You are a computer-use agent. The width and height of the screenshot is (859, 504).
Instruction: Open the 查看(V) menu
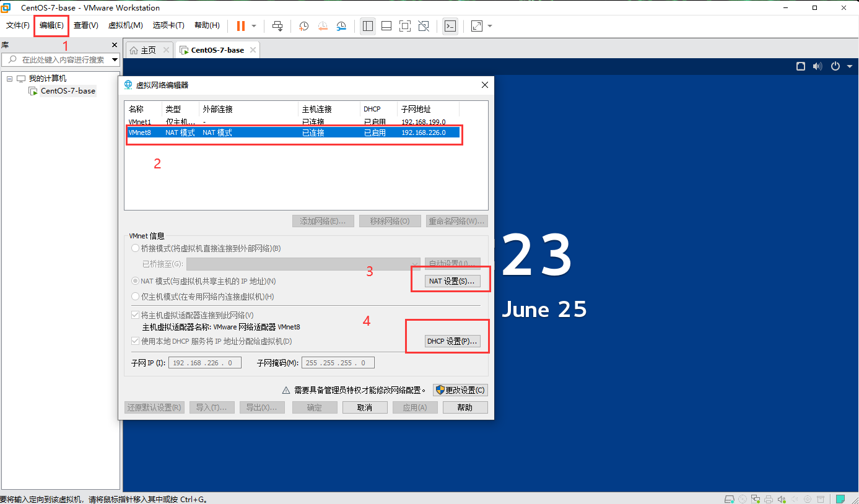(86, 25)
